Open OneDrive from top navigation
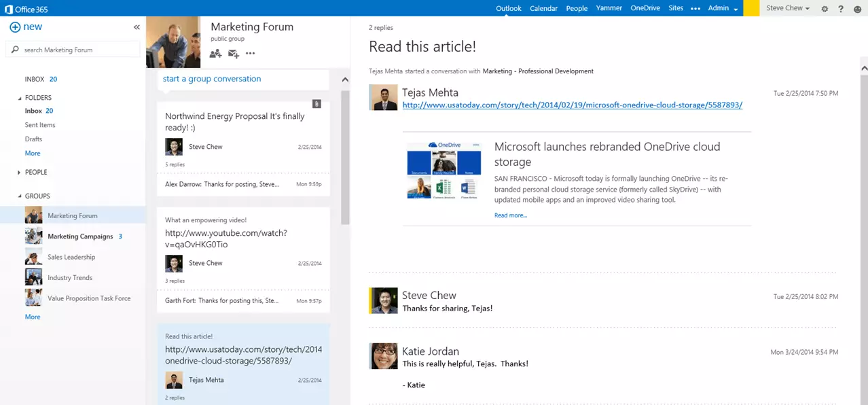 [645, 8]
